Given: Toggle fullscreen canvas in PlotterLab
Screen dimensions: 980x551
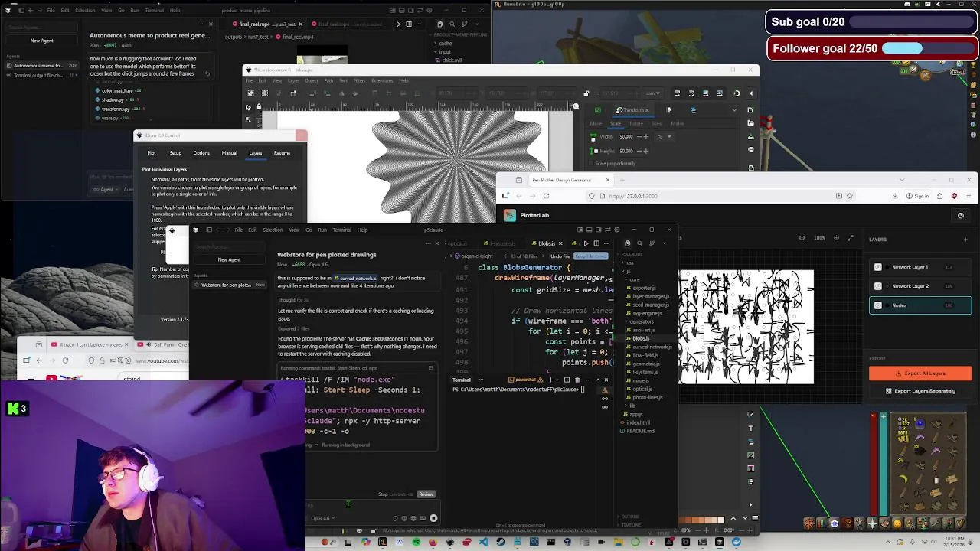Looking at the screenshot, I should pos(850,238).
